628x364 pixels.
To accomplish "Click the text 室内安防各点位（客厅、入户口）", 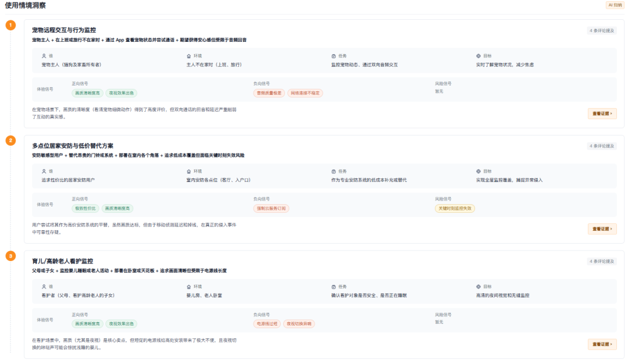I will tap(218, 180).
